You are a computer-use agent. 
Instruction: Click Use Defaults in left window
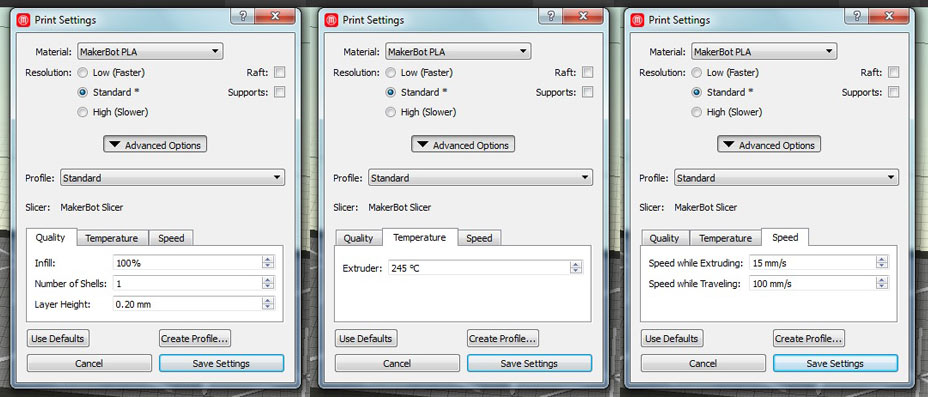tap(58, 338)
